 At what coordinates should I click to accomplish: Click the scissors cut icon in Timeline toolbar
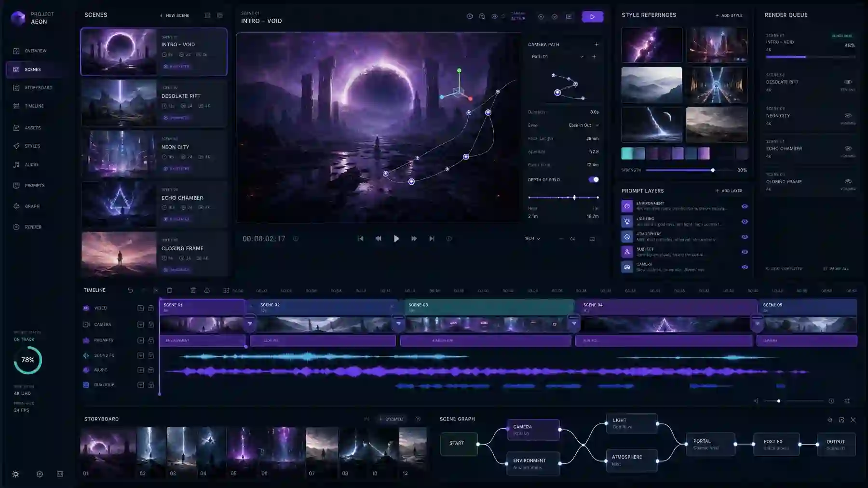click(156, 290)
